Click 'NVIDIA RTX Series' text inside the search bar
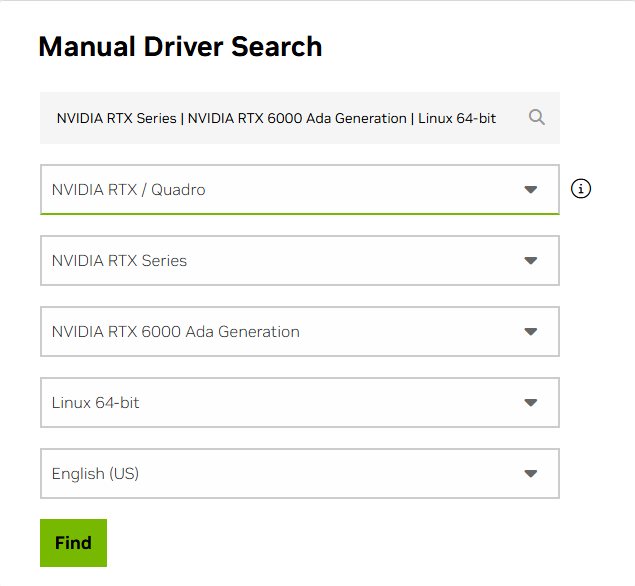Viewport: 635px width, 586px height. click(x=117, y=118)
